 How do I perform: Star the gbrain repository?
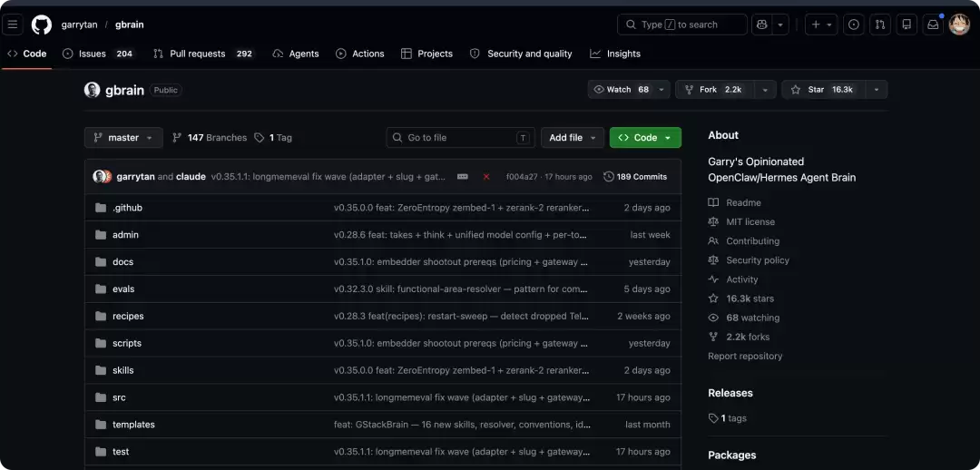pos(822,90)
